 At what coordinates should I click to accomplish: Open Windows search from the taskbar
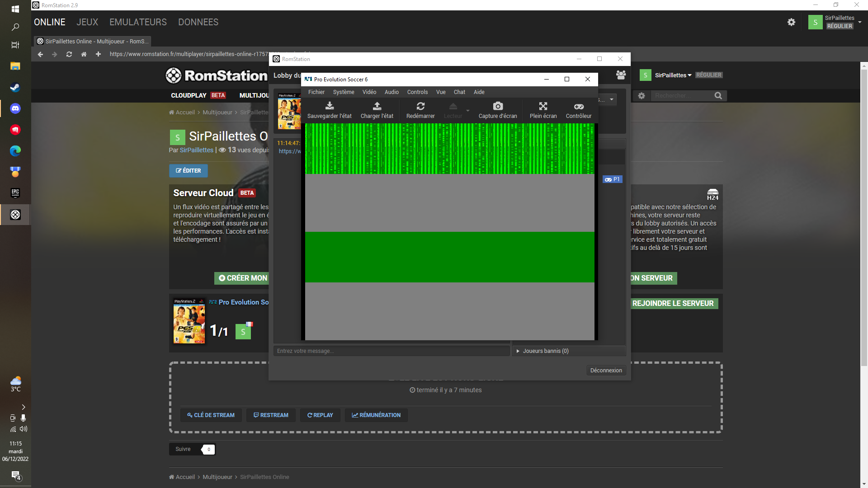[15, 27]
